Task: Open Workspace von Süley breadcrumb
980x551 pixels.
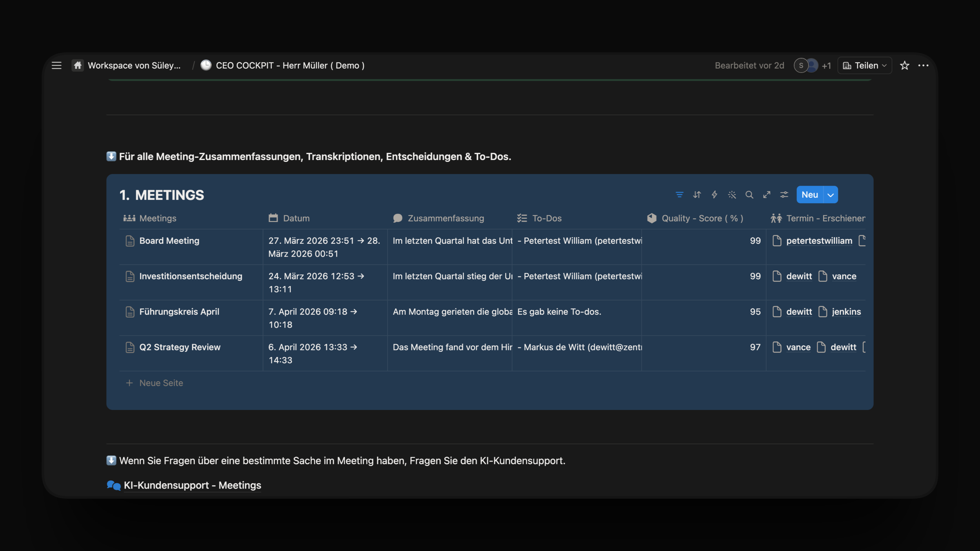Action: [x=134, y=65]
